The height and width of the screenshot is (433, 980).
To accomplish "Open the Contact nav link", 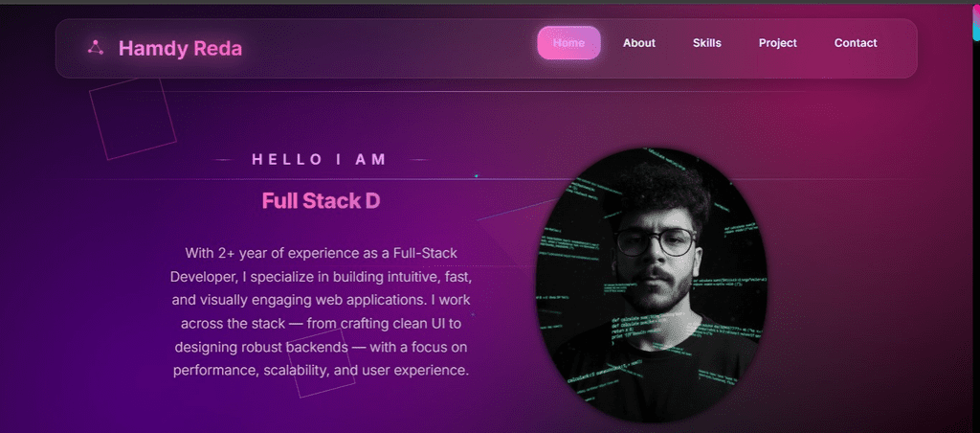I will click(856, 43).
